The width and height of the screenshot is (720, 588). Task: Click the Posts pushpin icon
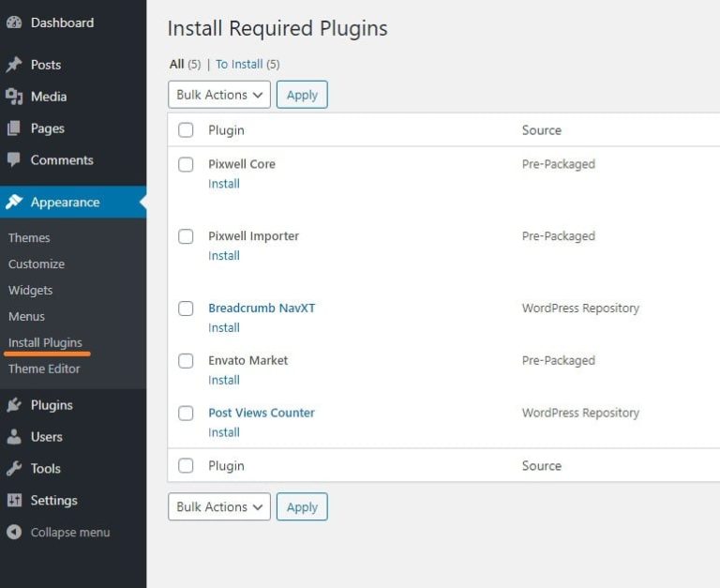pyautogui.click(x=14, y=65)
